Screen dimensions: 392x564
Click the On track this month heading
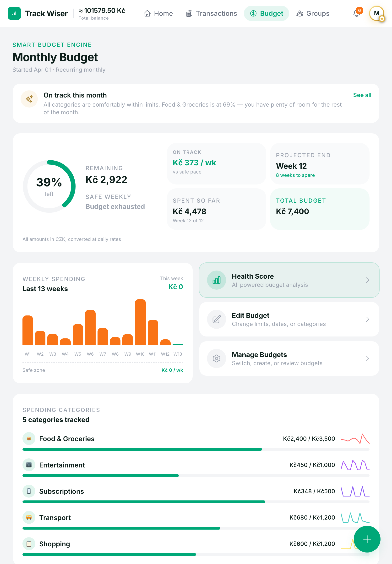click(x=75, y=95)
